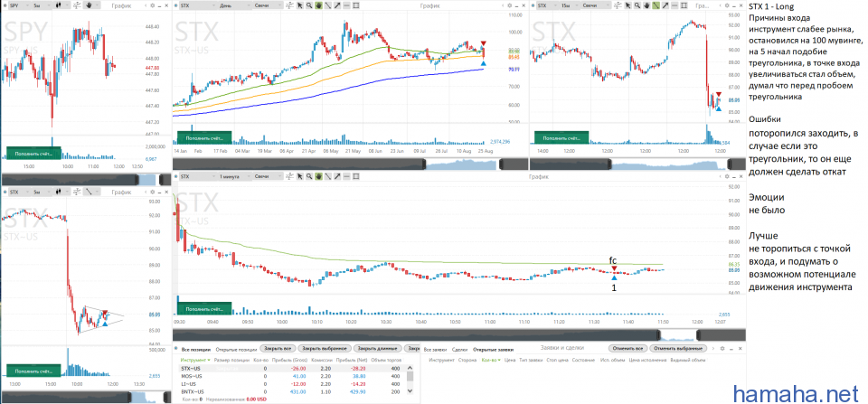Select the horizontal line tool in STX 1-minute chart

coord(346,176)
